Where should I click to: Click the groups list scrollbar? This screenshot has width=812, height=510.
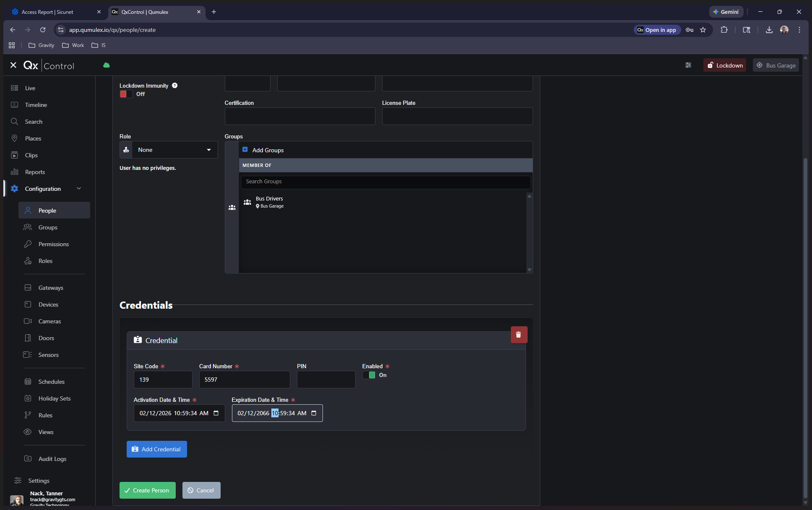pos(529,233)
